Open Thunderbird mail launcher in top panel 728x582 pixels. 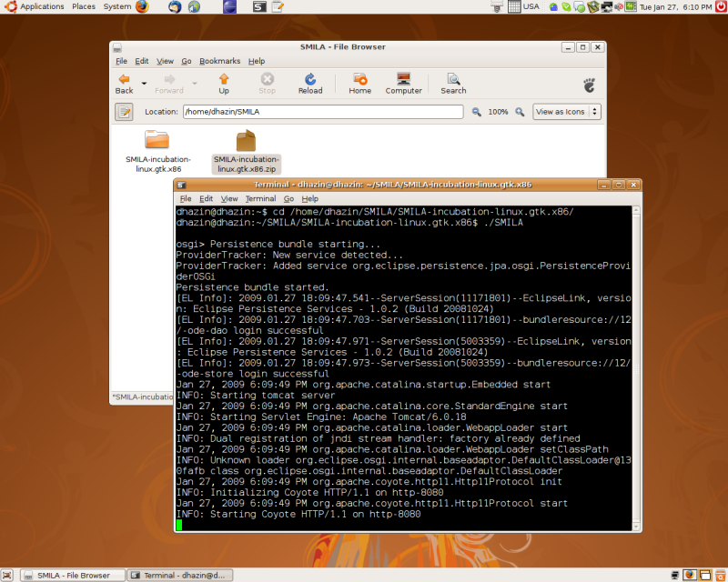click(x=175, y=6)
